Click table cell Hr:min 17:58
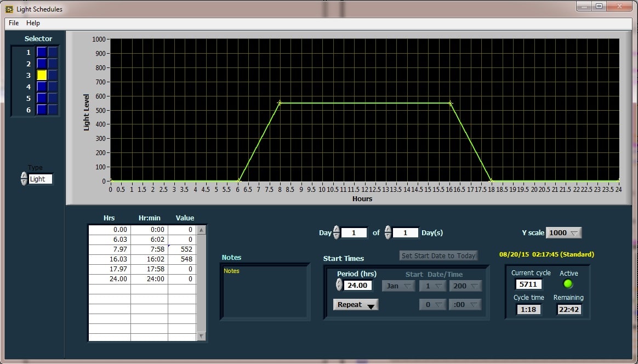 tap(149, 269)
